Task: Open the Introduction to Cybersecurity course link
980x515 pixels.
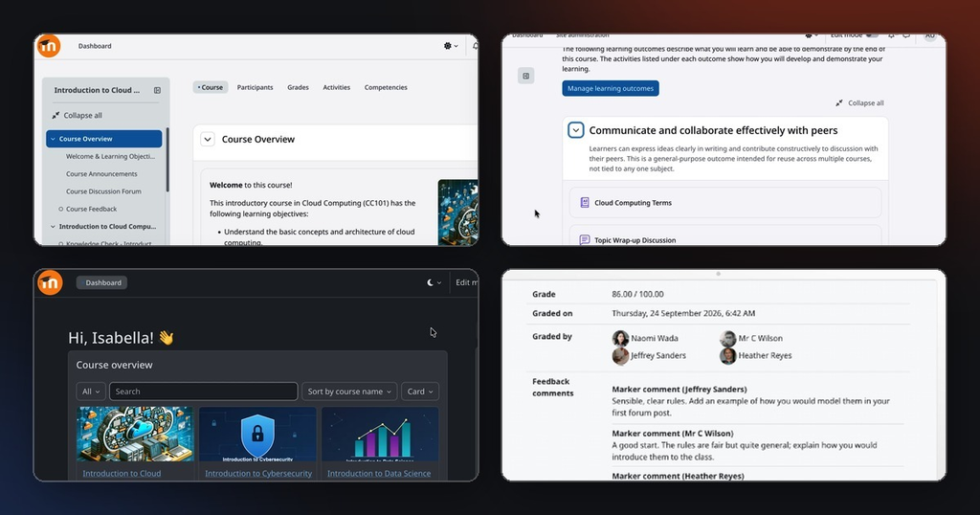Action: (x=258, y=473)
